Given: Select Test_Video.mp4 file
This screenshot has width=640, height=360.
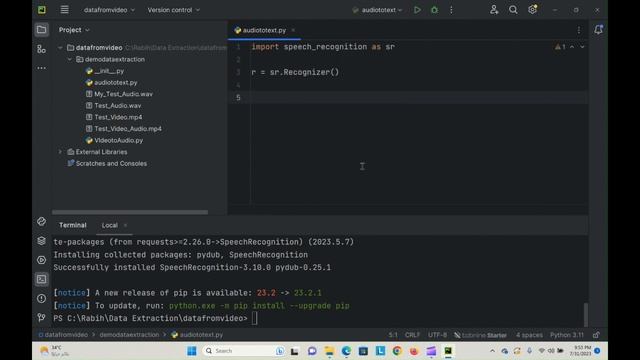Looking at the screenshot, I should click(114, 117).
